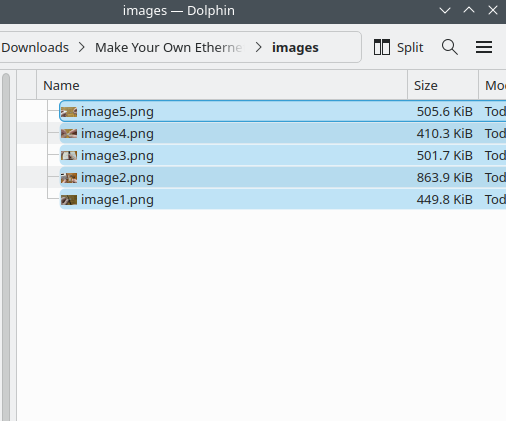This screenshot has width=506, height=421.
Task: Expand chevron before images breadcrumb
Action: pos(258,47)
